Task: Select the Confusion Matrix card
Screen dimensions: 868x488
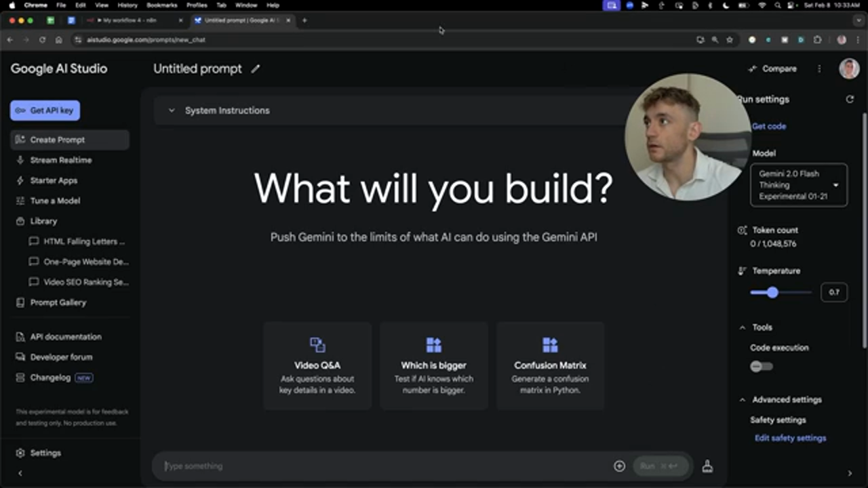Action: (x=550, y=366)
